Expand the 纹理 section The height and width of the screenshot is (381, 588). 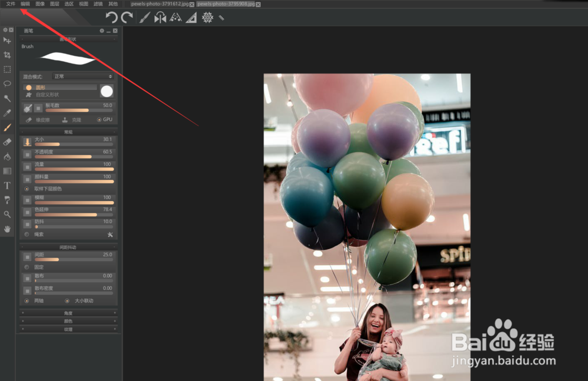coord(68,330)
